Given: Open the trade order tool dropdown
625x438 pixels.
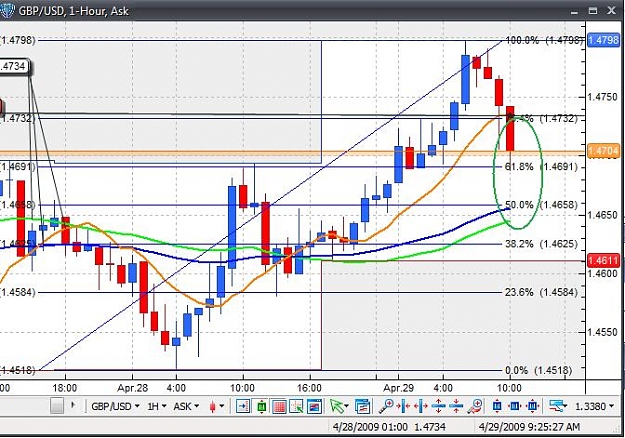Looking at the screenshot, I should point(558,406).
